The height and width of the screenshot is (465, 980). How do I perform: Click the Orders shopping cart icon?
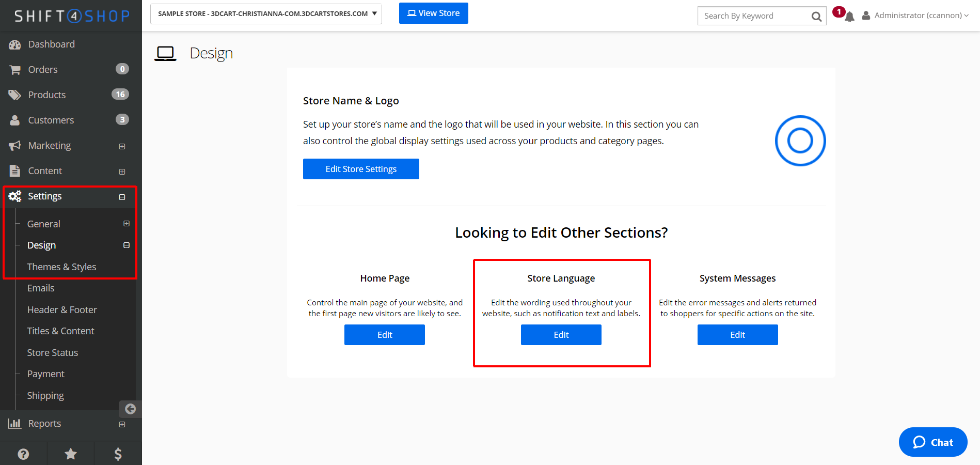coord(15,70)
